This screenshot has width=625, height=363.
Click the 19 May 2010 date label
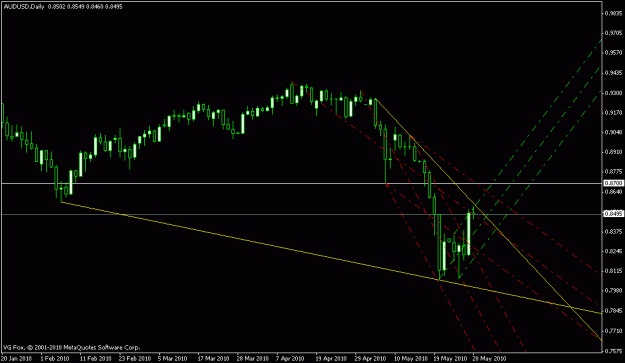(450, 358)
